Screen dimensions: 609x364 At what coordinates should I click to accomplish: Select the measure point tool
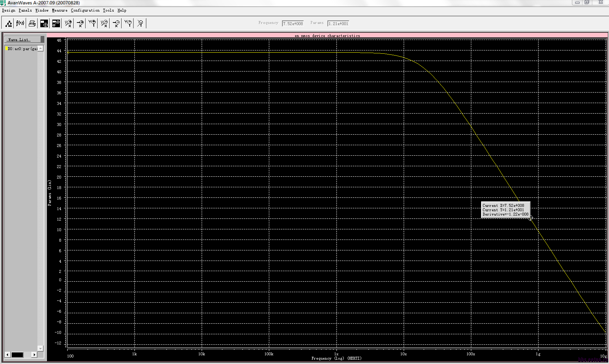(x=44, y=24)
